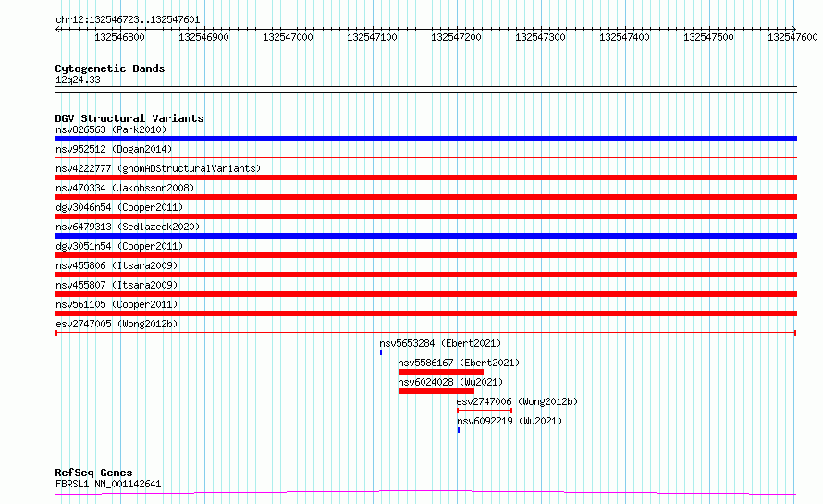Click the nsv826563 (Park2010) variant label

tap(110, 129)
